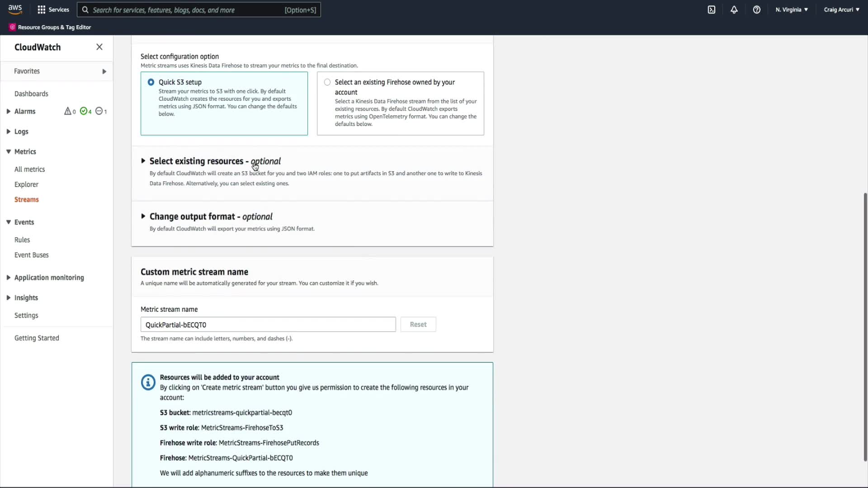Open the notifications bell icon
This screenshot has width=868, height=488.
[x=734, y=9]
